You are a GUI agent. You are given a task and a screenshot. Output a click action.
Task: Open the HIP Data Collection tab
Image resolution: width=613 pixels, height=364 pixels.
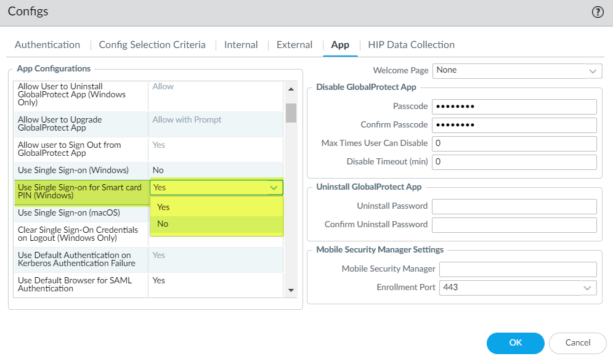411,44
